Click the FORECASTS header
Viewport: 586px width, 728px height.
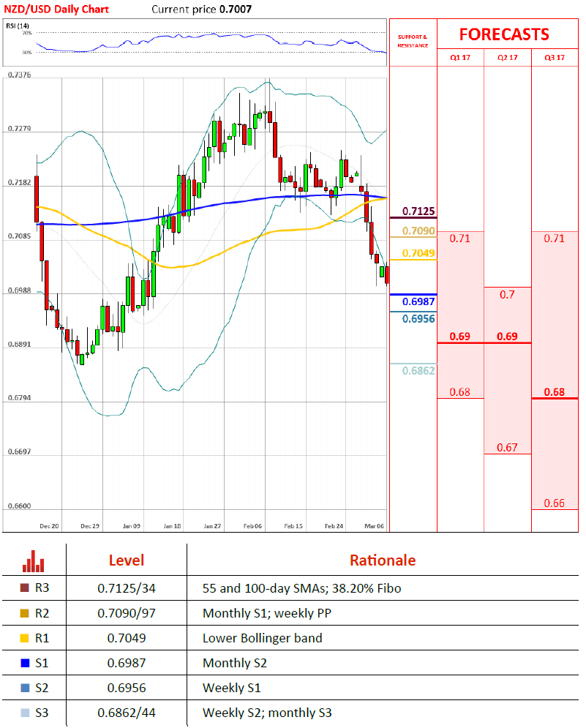pos(504,34)
